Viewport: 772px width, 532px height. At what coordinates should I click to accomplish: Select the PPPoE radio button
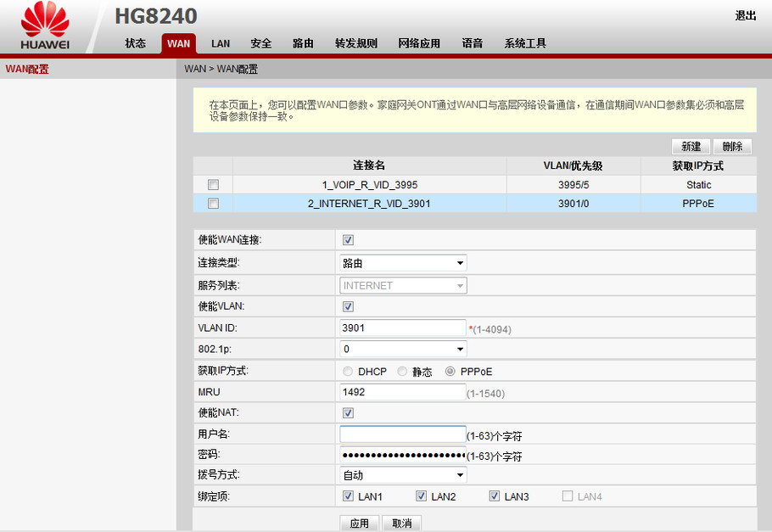tap(450, 371)
